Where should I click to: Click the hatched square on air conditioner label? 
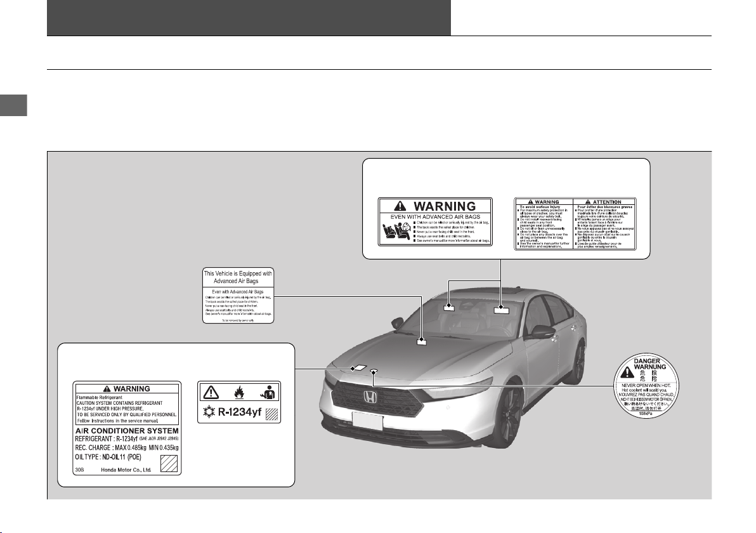169,464
